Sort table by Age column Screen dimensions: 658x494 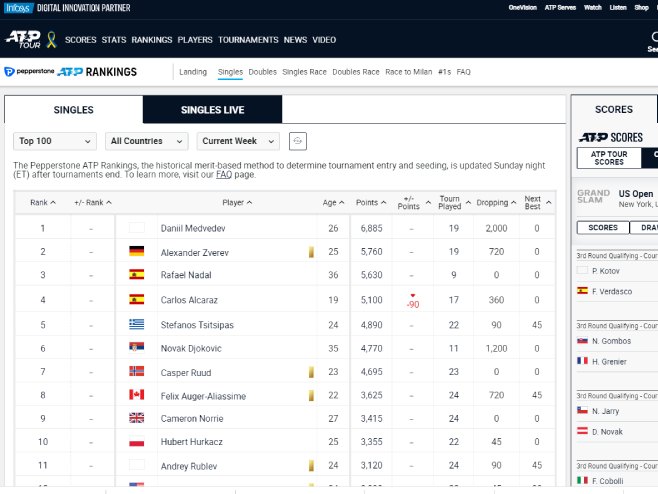click(333, 202)
